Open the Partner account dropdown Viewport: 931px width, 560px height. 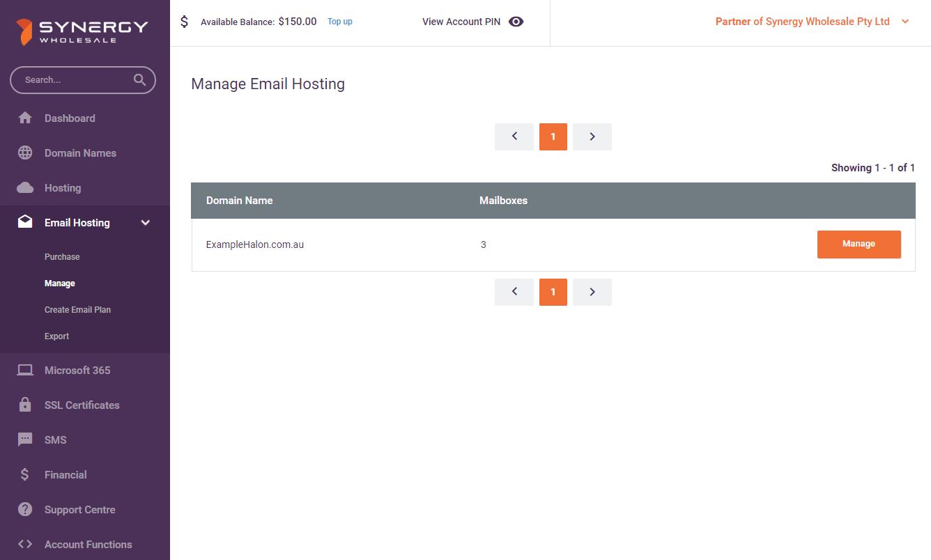(x=905, y=22)
